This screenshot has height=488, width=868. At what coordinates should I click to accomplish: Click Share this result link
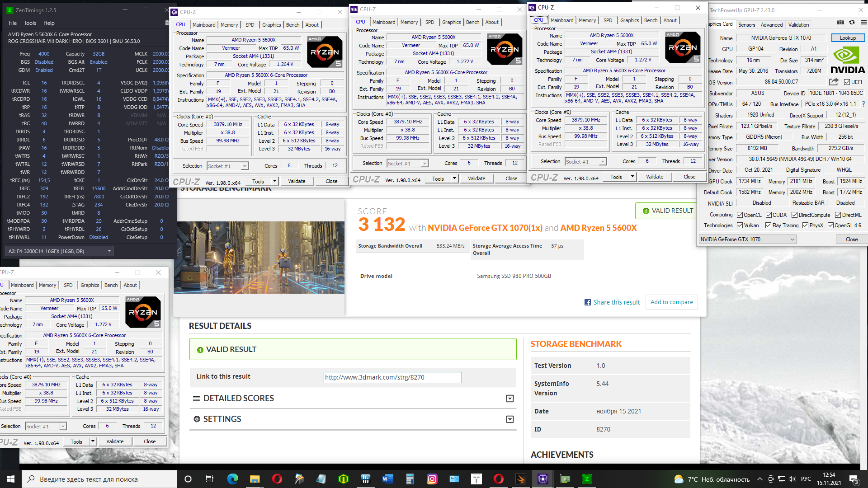coord(616,302)
